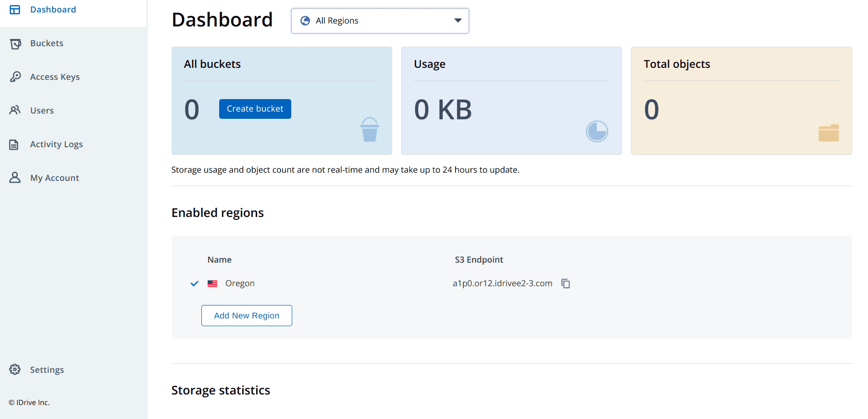Click the My Account person icon
The image size is (868, 419).
(15, 178)
